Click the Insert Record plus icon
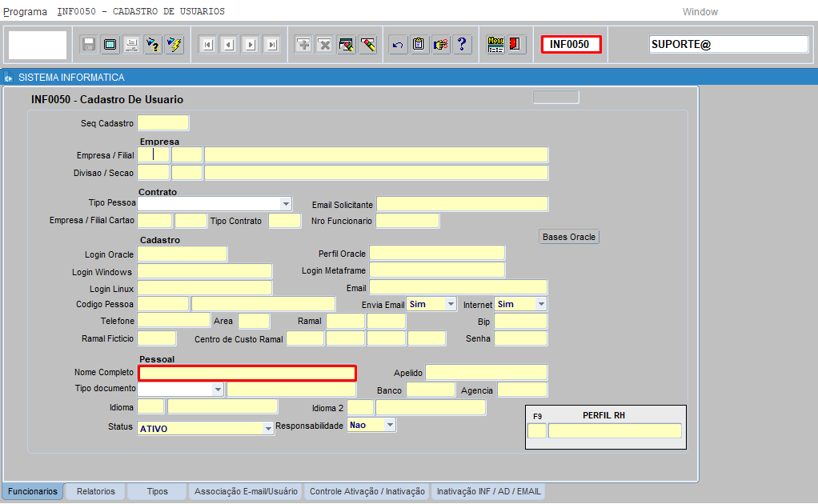 pyautogui.click(x=303, y=44)
